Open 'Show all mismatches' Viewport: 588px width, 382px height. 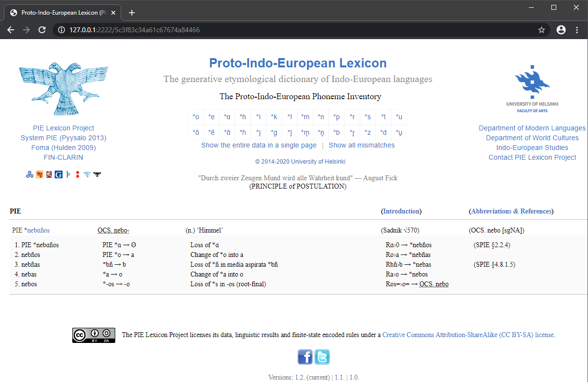(x=361, y=145)
